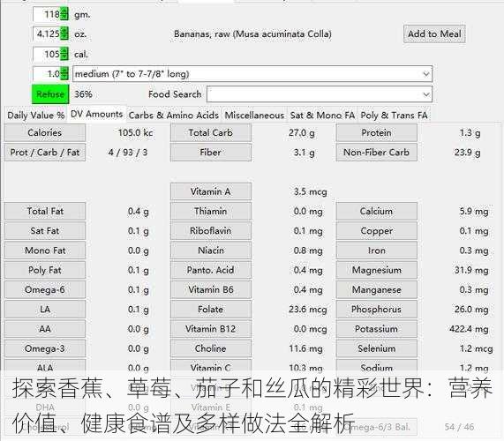Click the LA fatty acid button
This screenshot has width=504, height=441.
45,310
